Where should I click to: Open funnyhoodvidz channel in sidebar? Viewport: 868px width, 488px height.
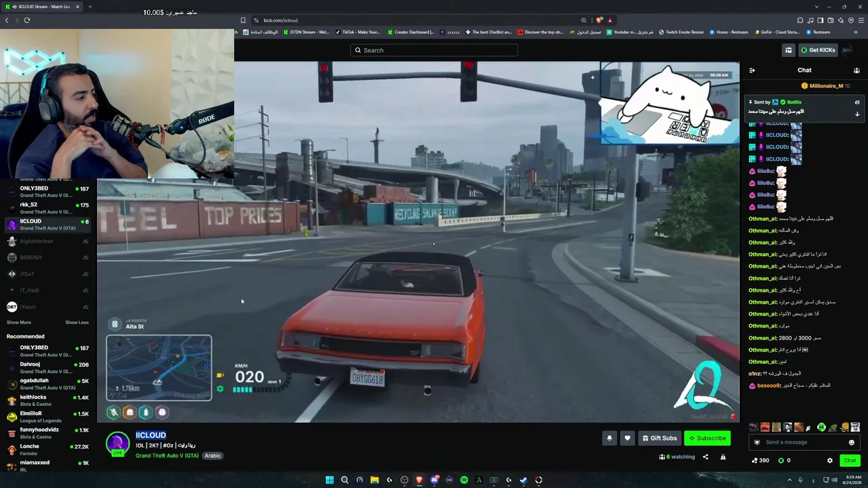(47, 433)
